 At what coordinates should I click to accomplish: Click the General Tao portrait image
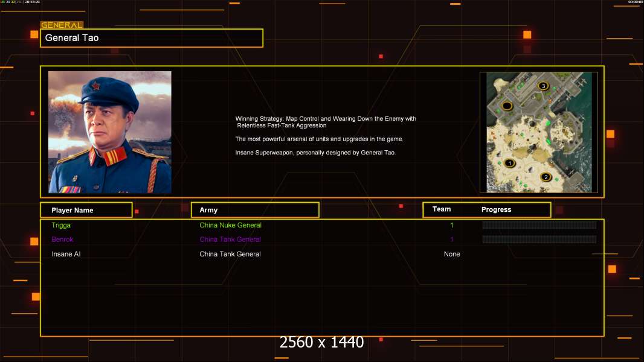[x=110, y=132]
